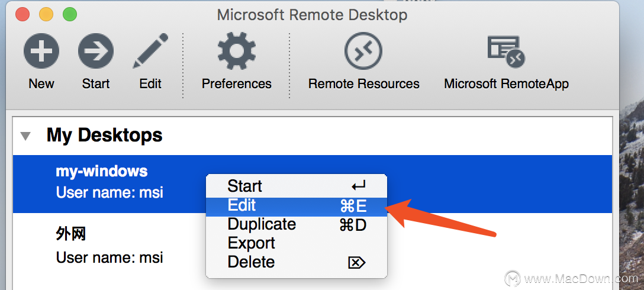
Task: Click the yellow minimize window button
Action: (46, 15)
